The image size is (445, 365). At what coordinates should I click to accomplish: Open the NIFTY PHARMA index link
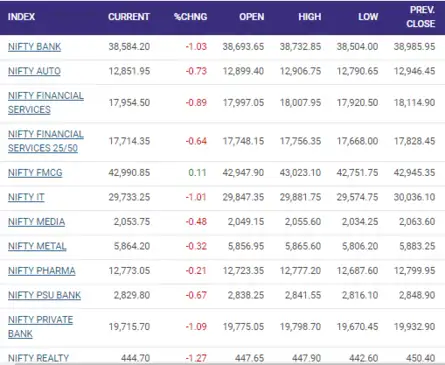(42, 271)
